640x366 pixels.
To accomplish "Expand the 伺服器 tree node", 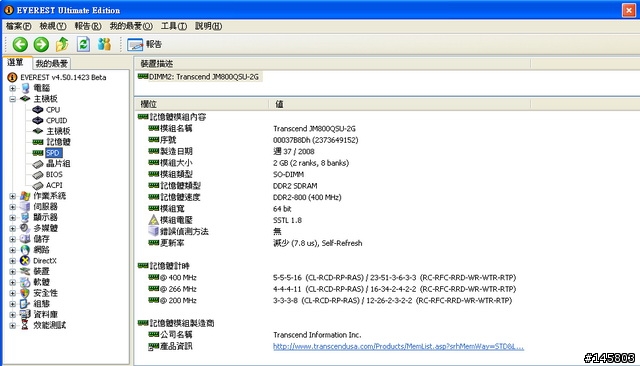I will click(13, 207).
